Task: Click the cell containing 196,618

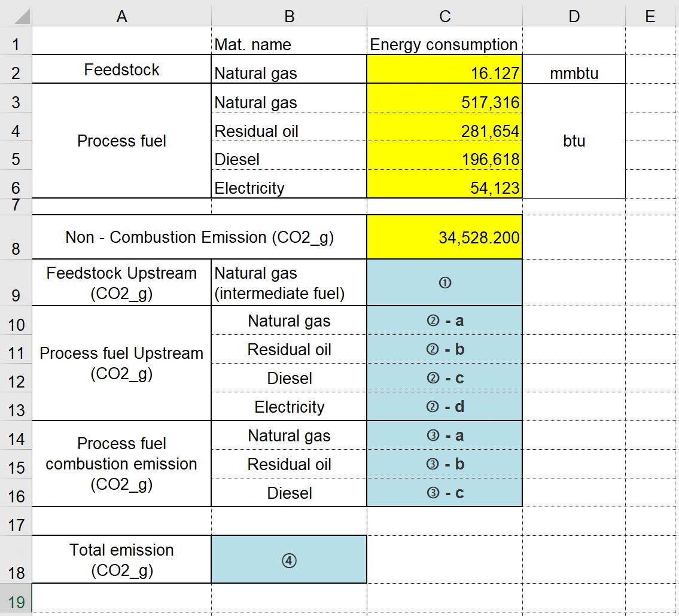Action: [x=444, y=155]
